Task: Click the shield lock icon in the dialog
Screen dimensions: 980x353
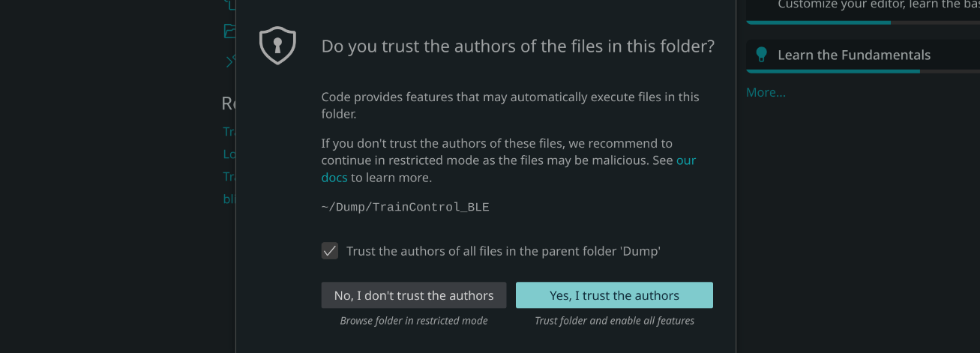Action: 277,46
